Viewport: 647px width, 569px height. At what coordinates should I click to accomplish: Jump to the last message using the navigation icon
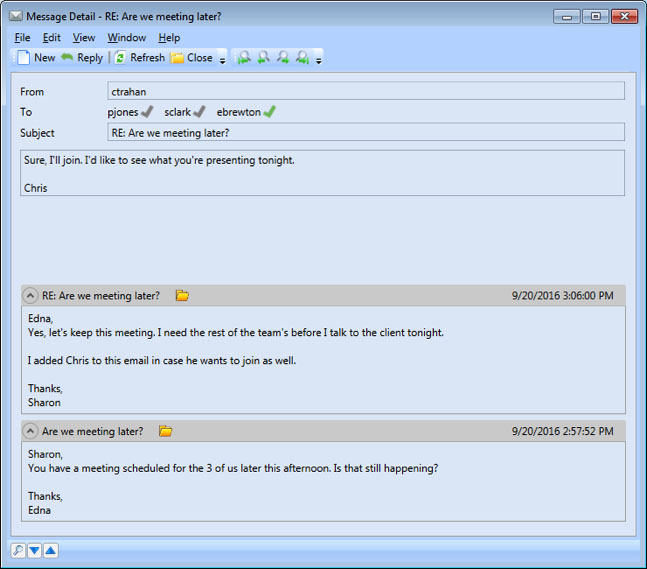302,57
